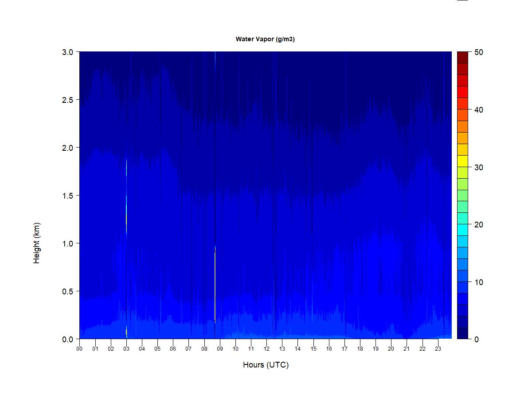Select the yellow colorbar swatch near 30

(462, 161)
